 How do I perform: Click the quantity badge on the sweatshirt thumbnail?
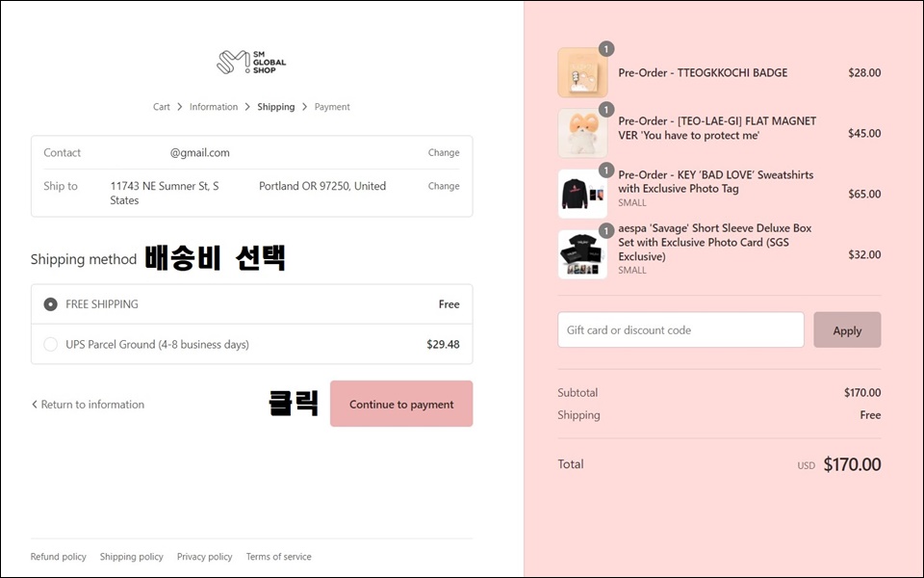605,171
